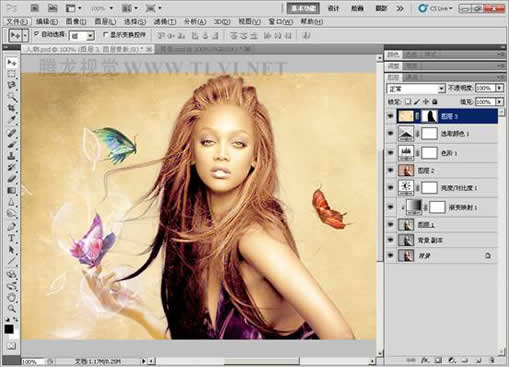Viewport: 509px width, 367px height.
Task: Open the CS Live button
Action: pos(436,8)
